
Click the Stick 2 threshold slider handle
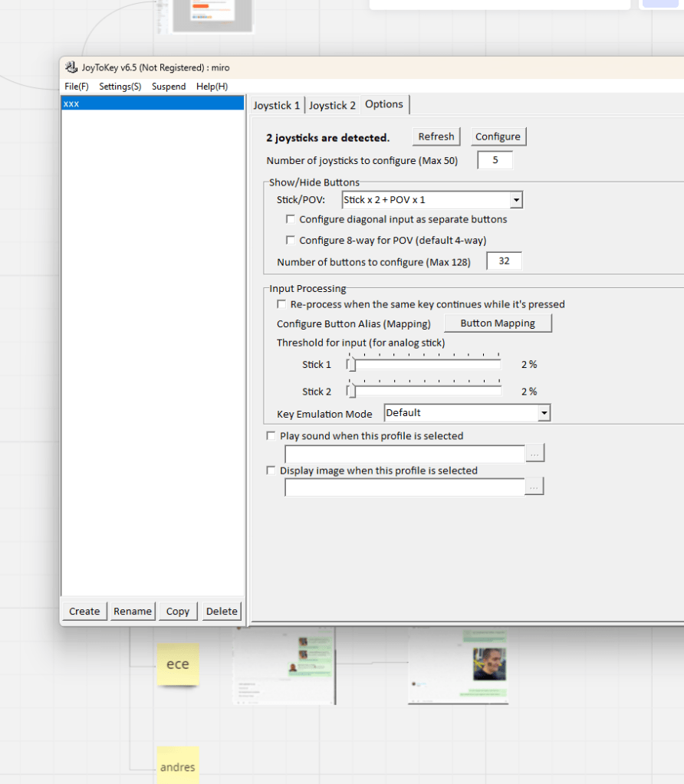pyautogui.click(x=352, y=391)
